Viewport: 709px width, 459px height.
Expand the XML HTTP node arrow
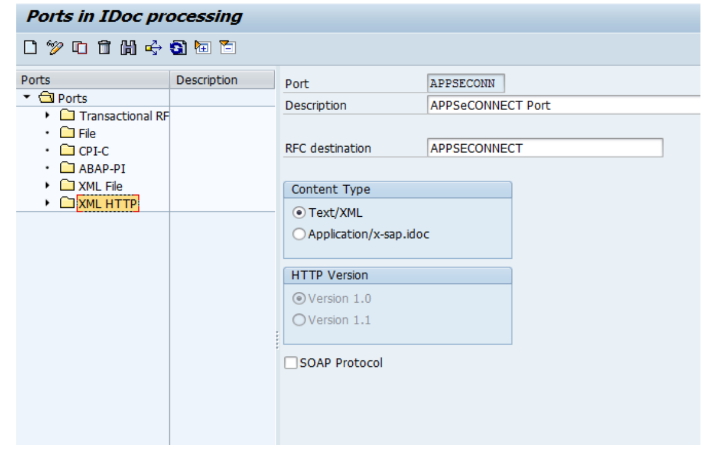(x=47, y=204)
